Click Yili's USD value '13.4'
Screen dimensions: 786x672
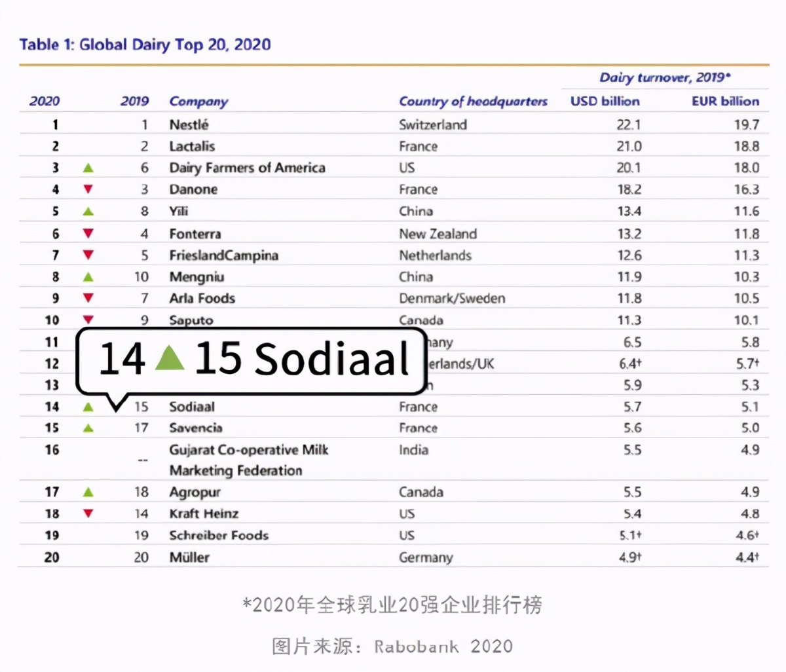(x=629, y=211)
